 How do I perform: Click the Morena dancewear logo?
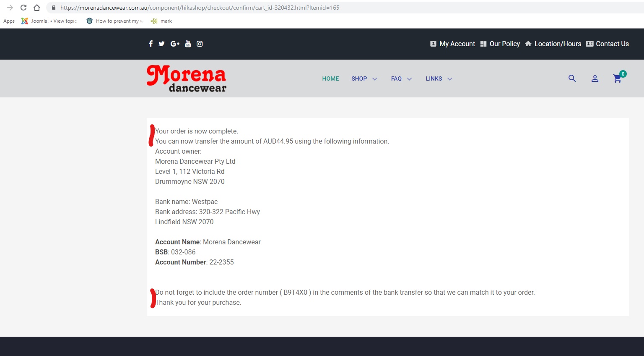[x=187, y=79]
